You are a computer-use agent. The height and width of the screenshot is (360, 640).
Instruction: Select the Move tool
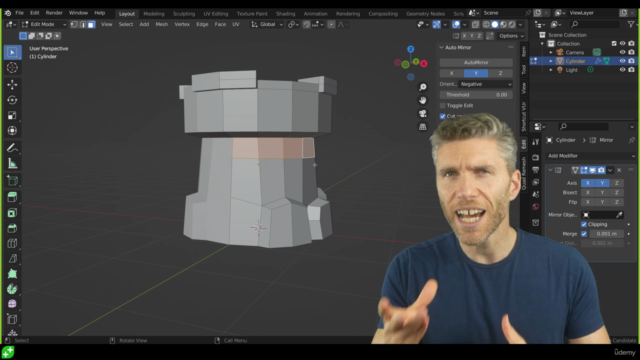12,84
